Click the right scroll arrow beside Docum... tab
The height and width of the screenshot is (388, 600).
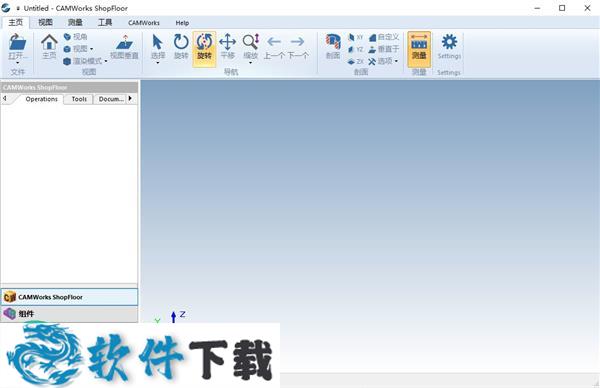coord(130,99)
